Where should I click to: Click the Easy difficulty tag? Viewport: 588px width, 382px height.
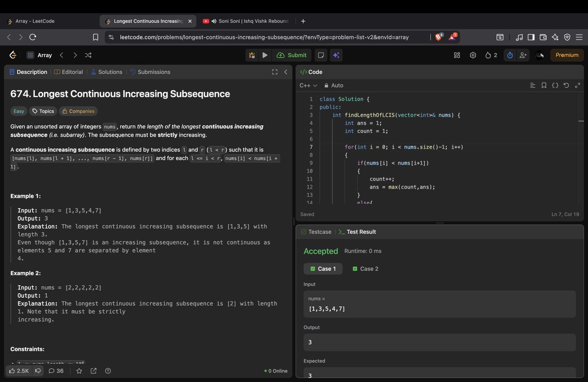(19, 111)
